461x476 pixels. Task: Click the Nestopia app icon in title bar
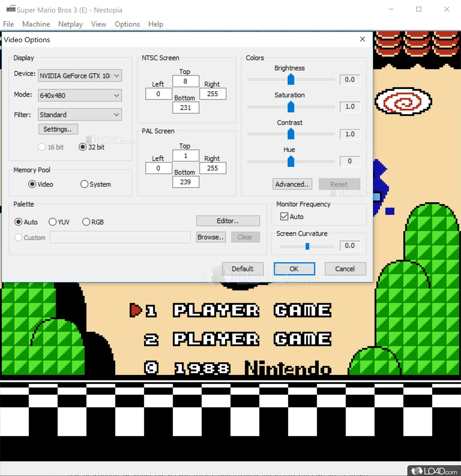pyautogui.click(x=11, y=9)
